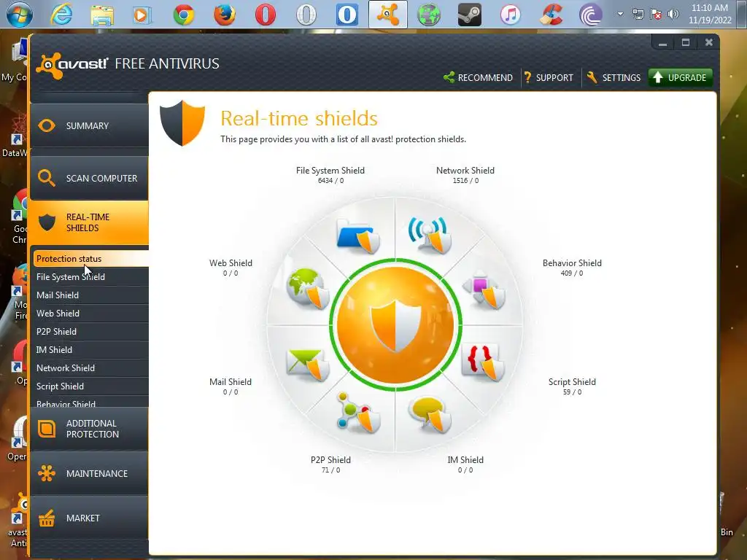Select Behavior Shield in sidebar list

pyautogui.click(x=91, y=402)
